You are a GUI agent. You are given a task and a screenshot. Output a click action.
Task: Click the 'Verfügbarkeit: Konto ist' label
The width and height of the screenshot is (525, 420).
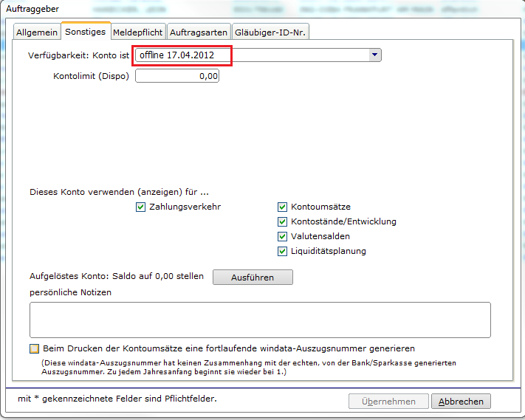click(78, 55)
